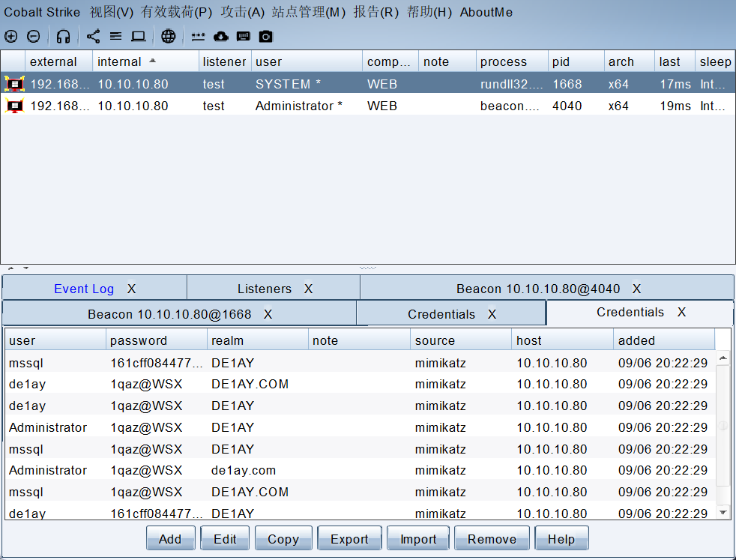736x560 pixels.
Task: Click the Copy button
Action: tap(283, 538)
